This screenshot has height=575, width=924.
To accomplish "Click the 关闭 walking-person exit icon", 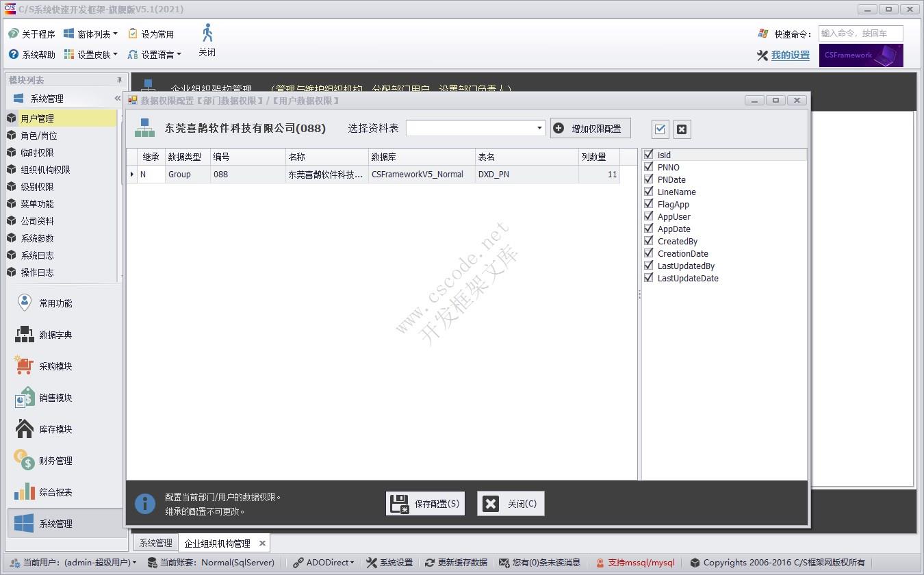I will click(x=207, y=33).
